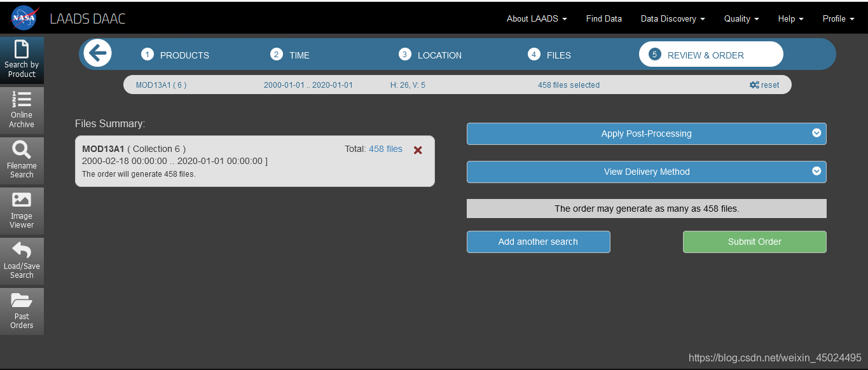
Task: Open Quality dropdown menu
Action: [x=741, y=18]
